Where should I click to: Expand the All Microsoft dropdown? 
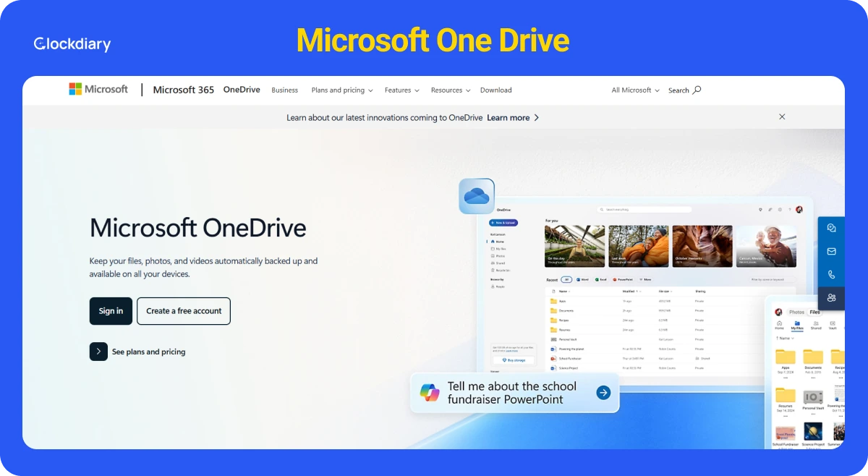coord(636,90)
